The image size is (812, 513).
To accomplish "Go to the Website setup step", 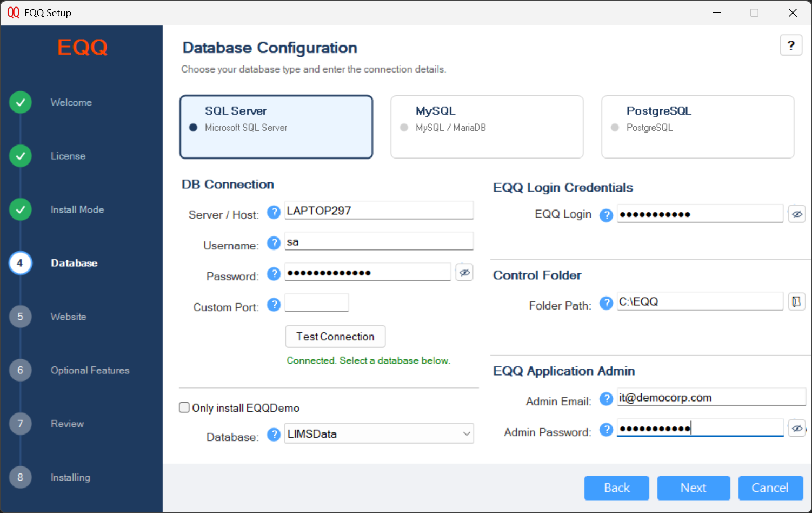I will [x=68, y=317].
